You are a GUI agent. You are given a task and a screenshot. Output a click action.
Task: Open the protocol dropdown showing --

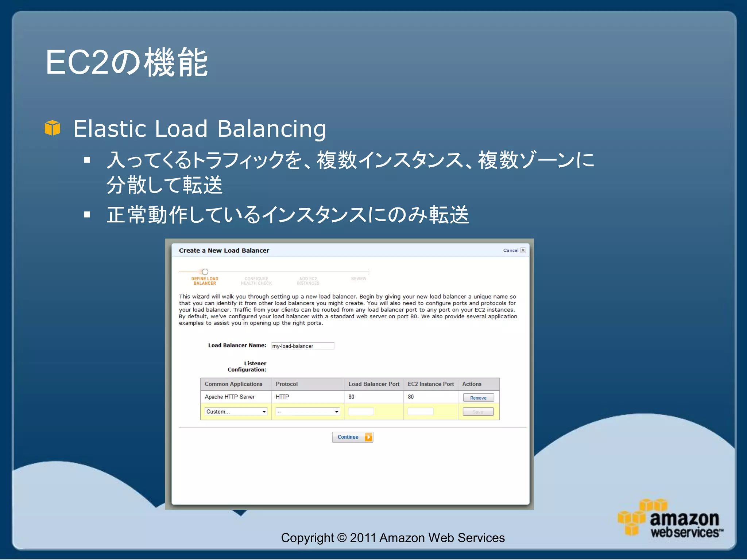pyautogui.click(x=307, y=412)
